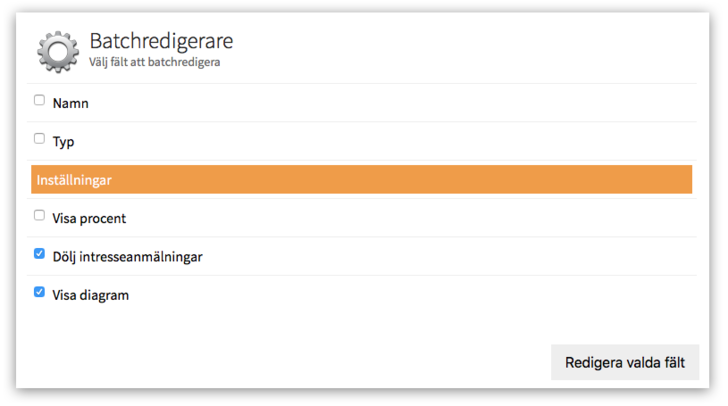Check the Visa procent box
This screenshot has width=728, height=406.
(x=39, y=215)
